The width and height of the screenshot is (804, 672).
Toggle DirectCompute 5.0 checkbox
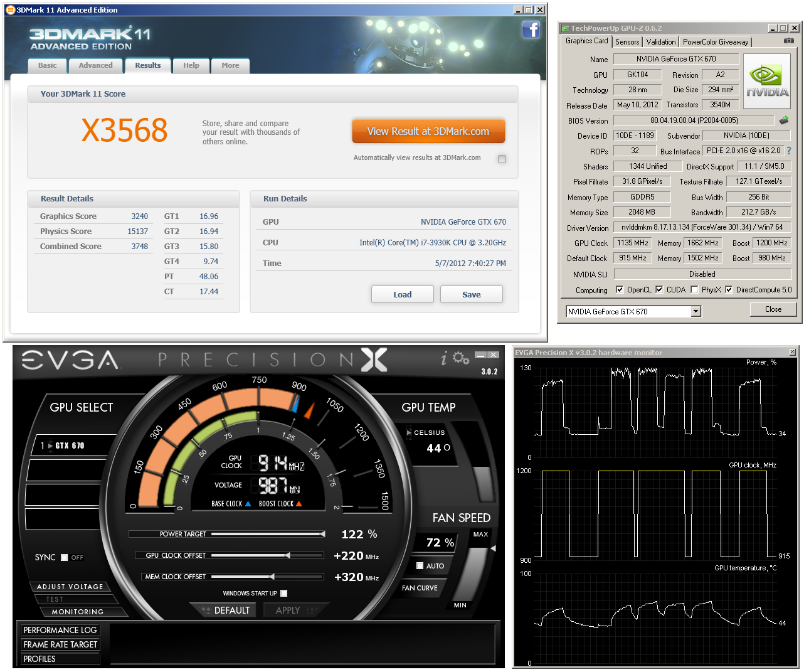729,289
